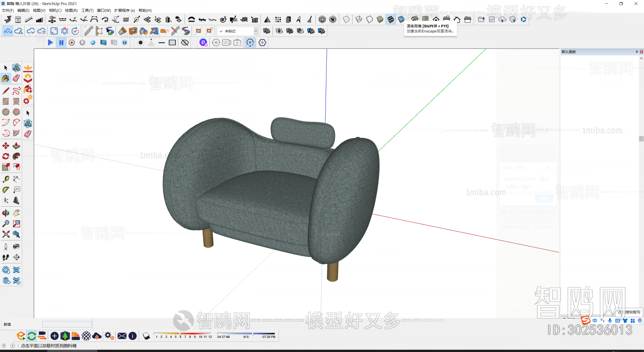Open Enscape asset library tree icon

65,336
